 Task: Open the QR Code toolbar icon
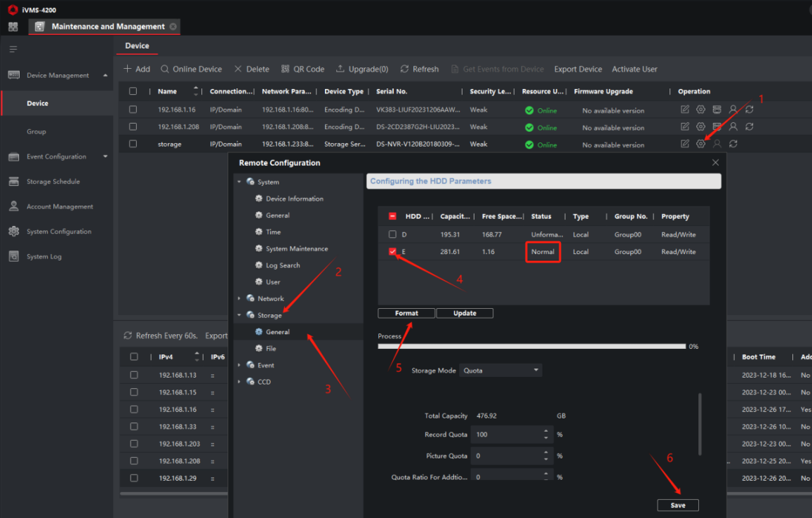pos(285,69)
